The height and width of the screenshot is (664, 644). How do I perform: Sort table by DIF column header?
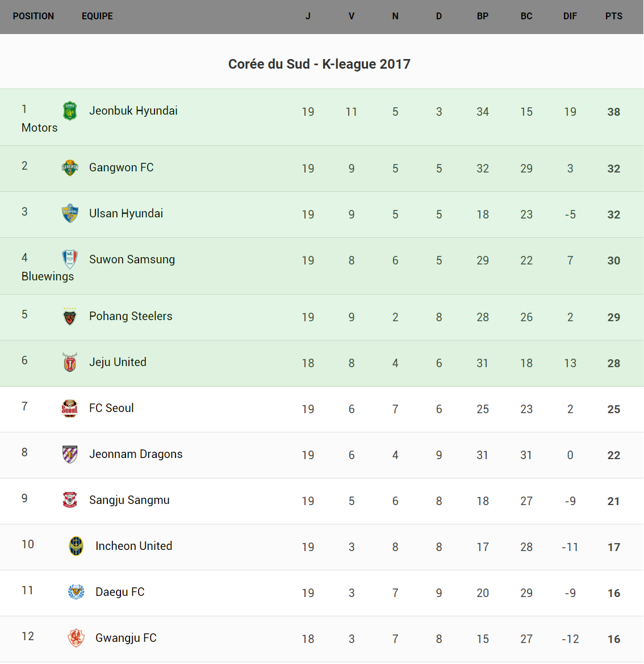point(570,16)
